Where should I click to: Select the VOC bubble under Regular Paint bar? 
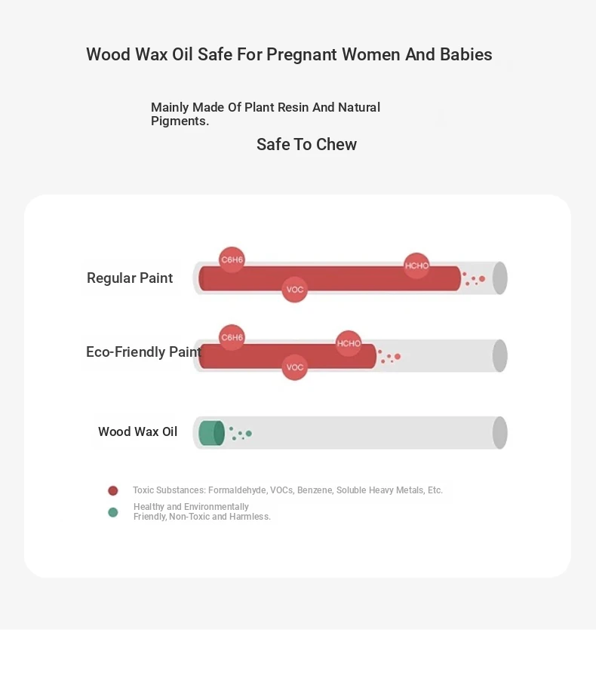pyautogui.click(x=294, y=290)
